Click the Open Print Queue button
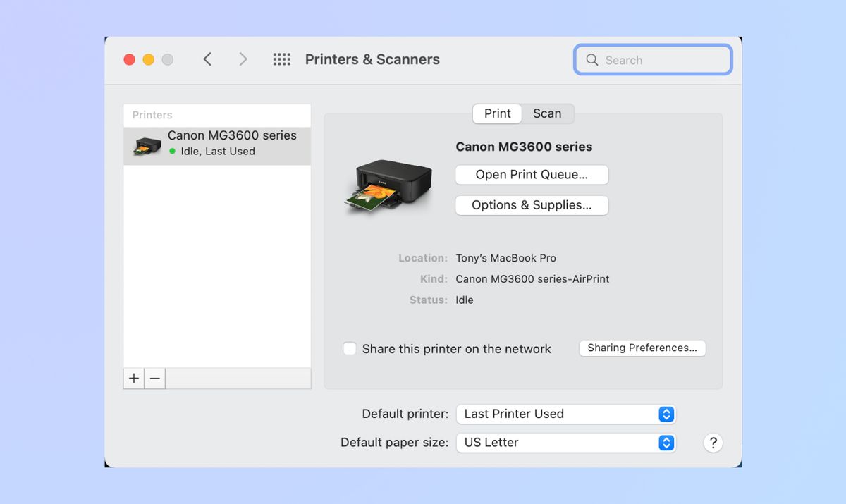 coord(532,174)
